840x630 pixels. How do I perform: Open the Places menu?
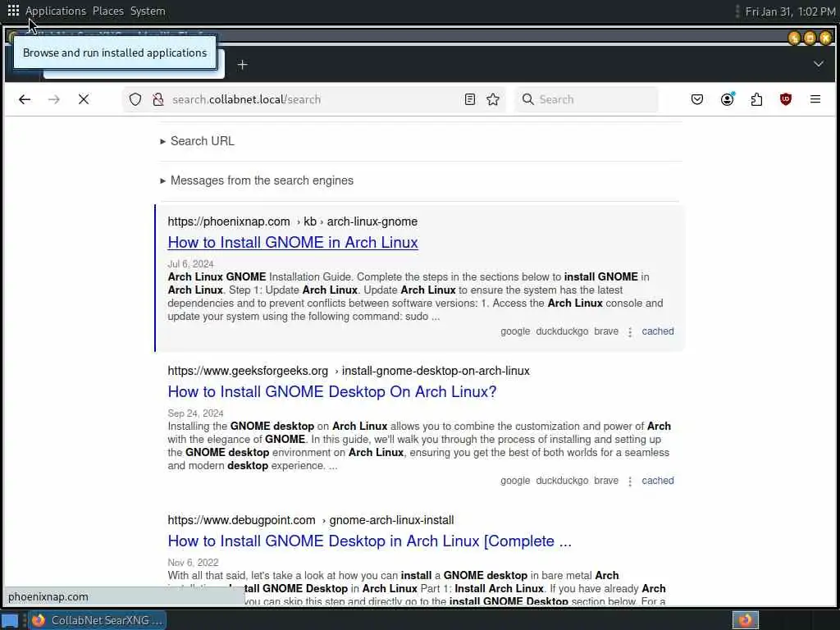(x=108, y=11)
